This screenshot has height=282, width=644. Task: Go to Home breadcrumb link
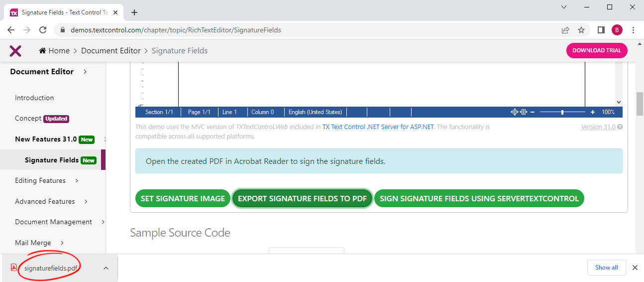(59, 51)
